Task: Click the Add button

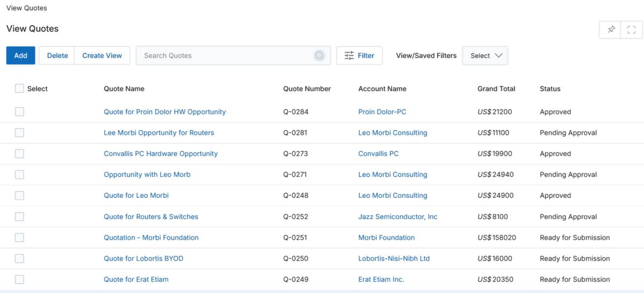Action: point(20,55)
